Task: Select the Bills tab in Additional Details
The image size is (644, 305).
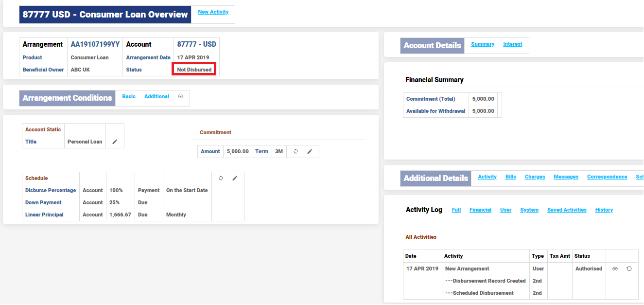Action: coord(510,177)
